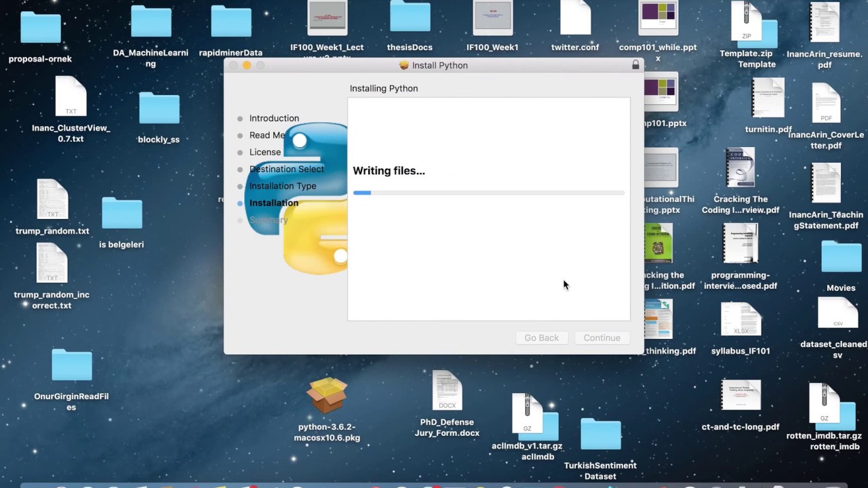Click the 'Writing files...' status text
868x488 pixels.
point(389,171)
